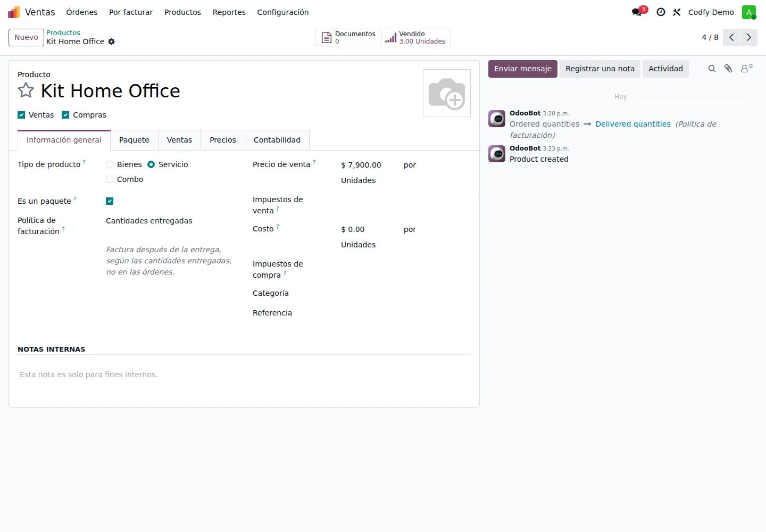
Task: Go to previous record arrow
Action: pos(731,37)
